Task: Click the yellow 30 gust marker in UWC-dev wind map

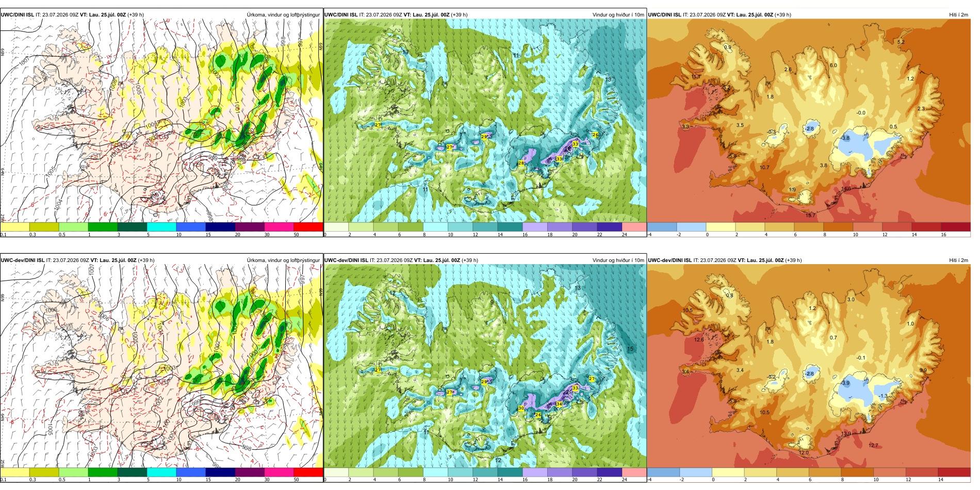Action: [x=521, y=408]
